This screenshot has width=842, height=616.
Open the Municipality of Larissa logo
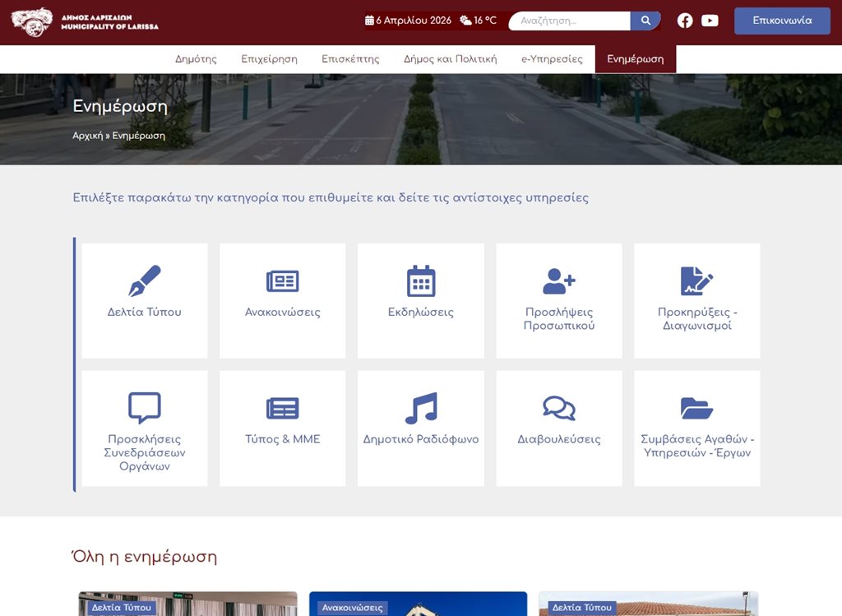point(85,22)
